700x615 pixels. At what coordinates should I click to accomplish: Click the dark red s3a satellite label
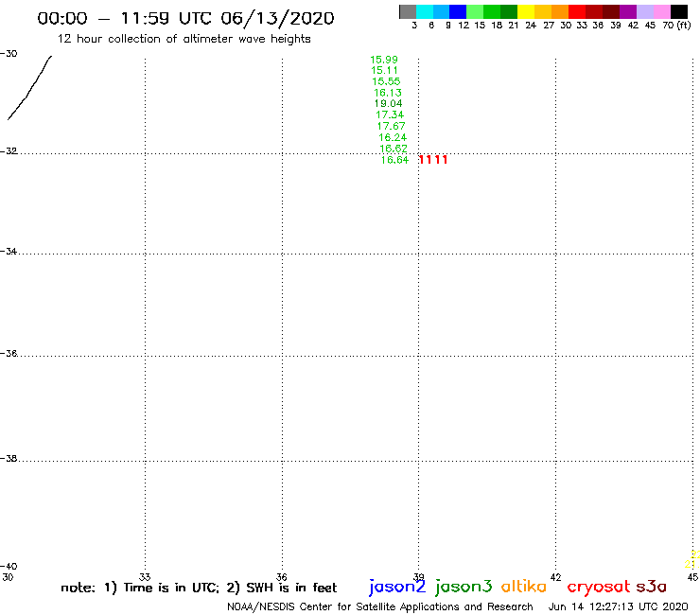(652, 587)
